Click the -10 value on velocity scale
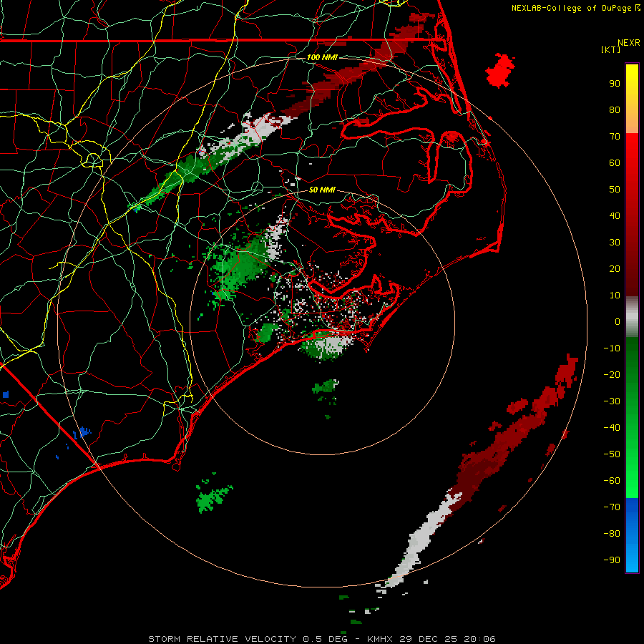 tap(612, 348)
